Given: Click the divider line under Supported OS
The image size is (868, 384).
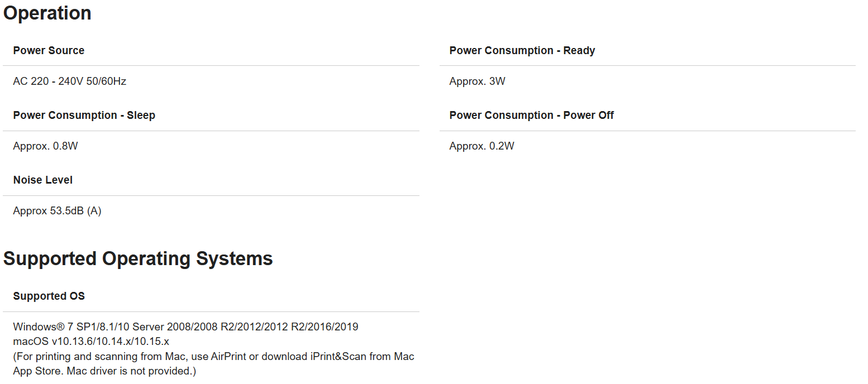Looking at the screenshot, I should click(211, 312).
